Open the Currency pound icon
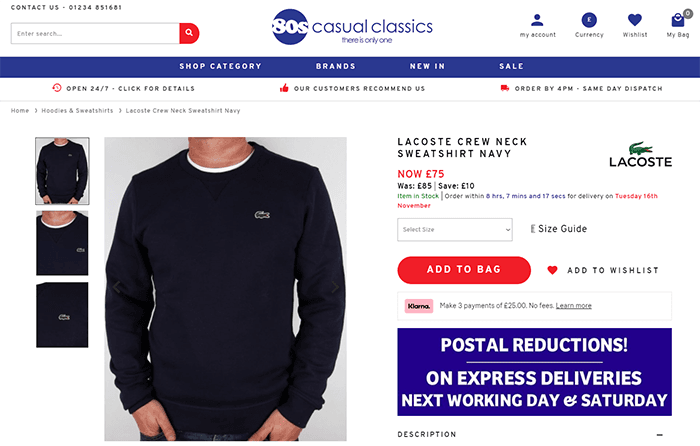This screenshot has width=700, height=446. click(x=589, y=20)
